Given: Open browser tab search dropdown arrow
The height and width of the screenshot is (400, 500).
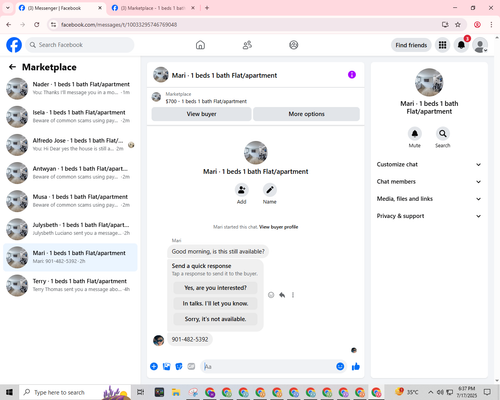Looking at the screenshot, I should (x=8, y=8).
